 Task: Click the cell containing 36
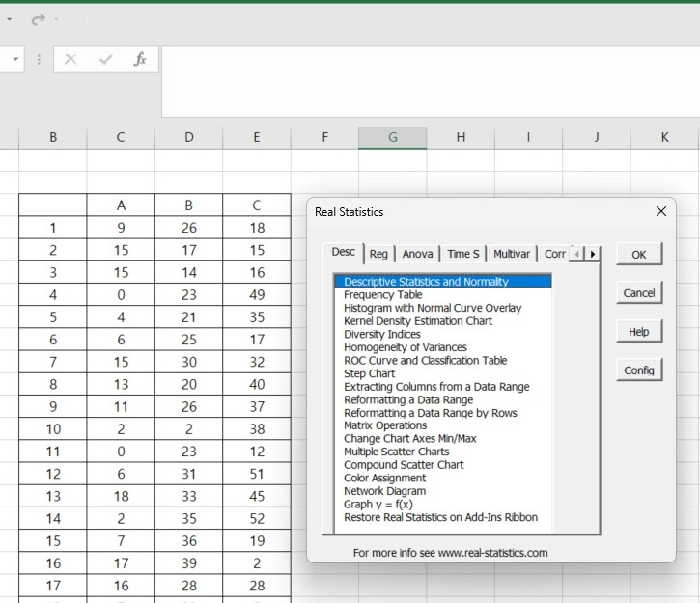pyautogui.click(x=189, y=541)
